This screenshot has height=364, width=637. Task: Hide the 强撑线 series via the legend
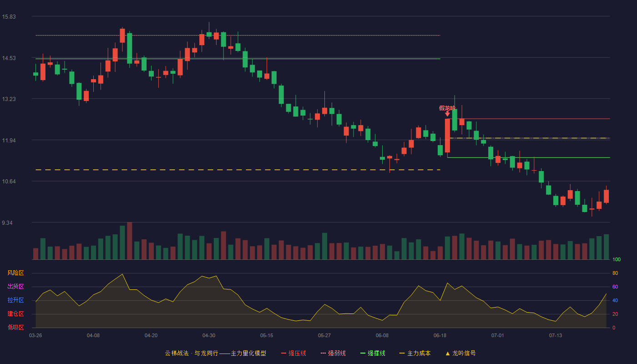[373, 353]
